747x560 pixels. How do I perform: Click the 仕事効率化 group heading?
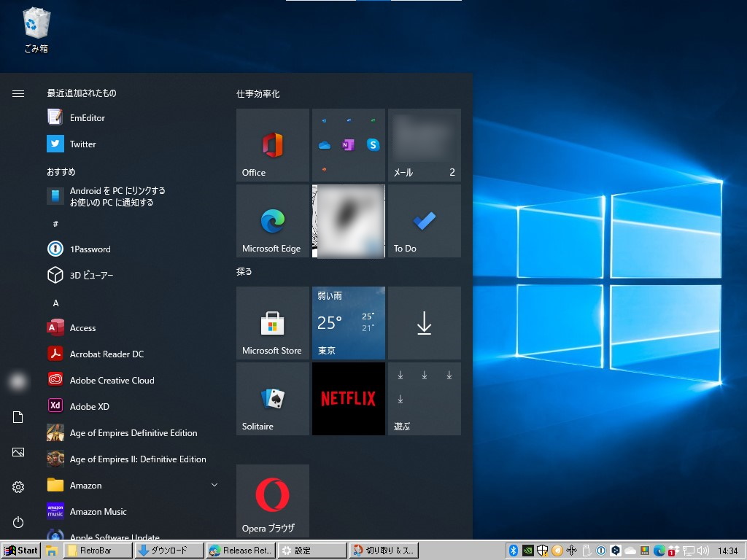pyautogui.click(x=258, y=94)
